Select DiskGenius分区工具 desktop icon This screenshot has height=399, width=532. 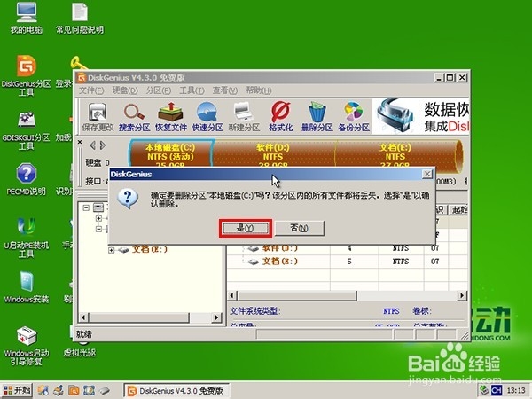click(x=27, y=75)
